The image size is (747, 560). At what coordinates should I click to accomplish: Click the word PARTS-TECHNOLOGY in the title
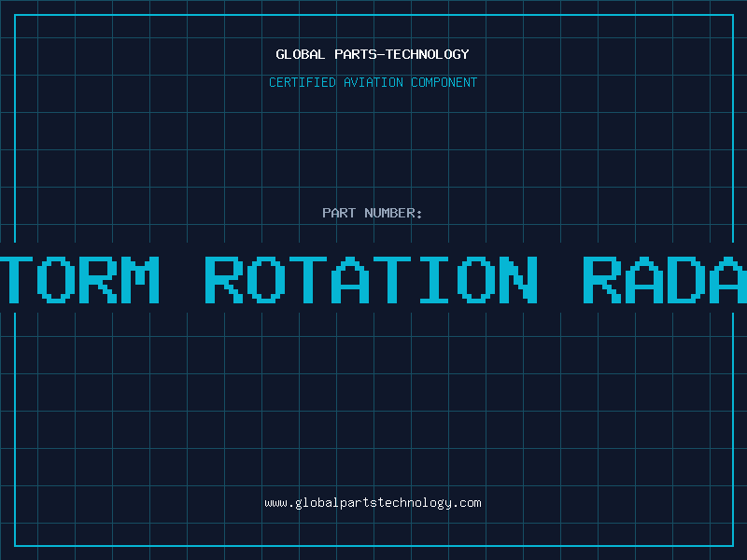pos(402,54)
